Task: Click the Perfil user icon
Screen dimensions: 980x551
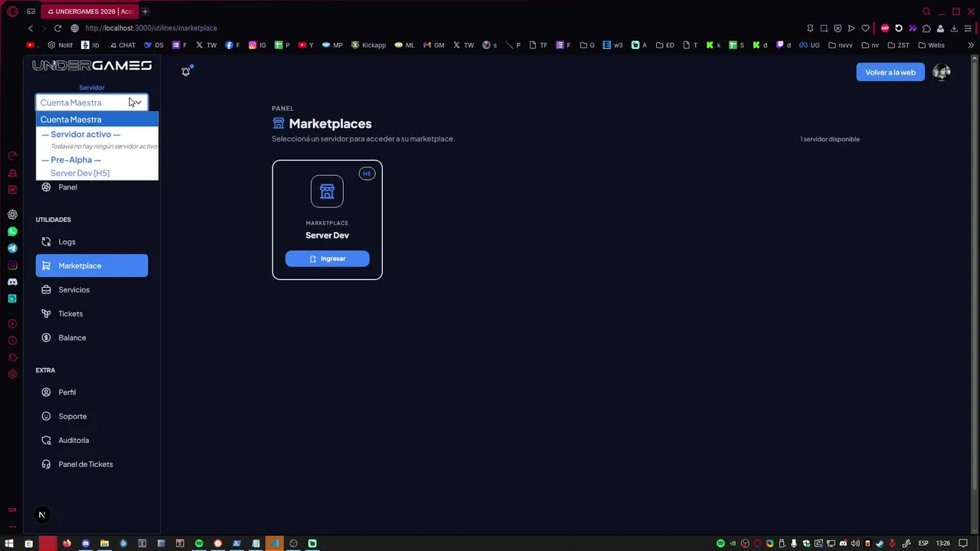Action: 46,392
